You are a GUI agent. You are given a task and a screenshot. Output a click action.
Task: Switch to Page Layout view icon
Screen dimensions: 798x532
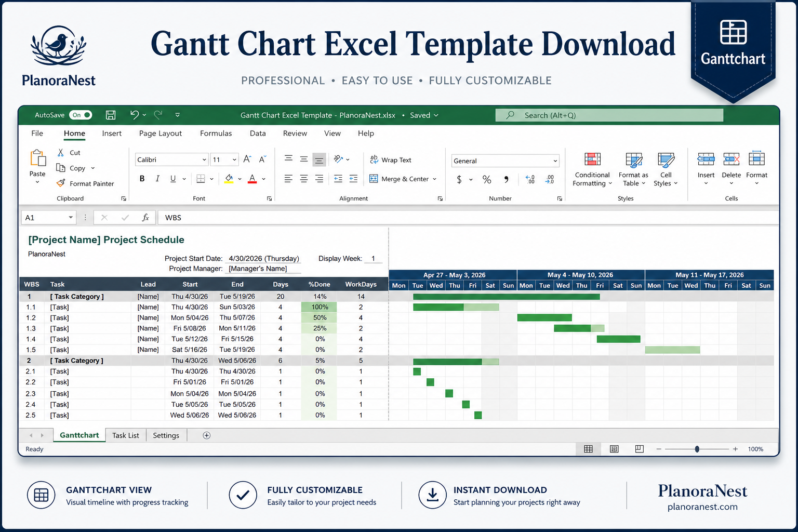click(x=614, y=449)
